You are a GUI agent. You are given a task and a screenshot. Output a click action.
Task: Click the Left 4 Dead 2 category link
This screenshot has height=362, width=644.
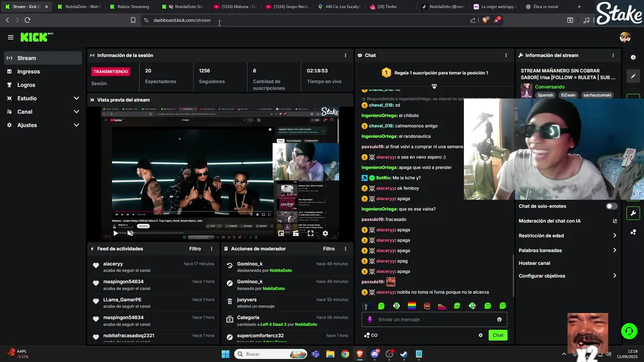pos(275,324)
